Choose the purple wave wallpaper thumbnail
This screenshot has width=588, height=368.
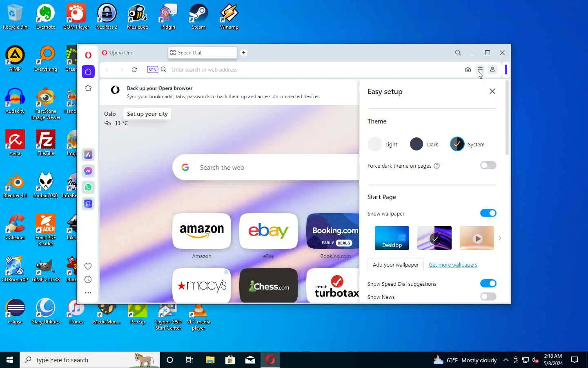tap(434, 238)
